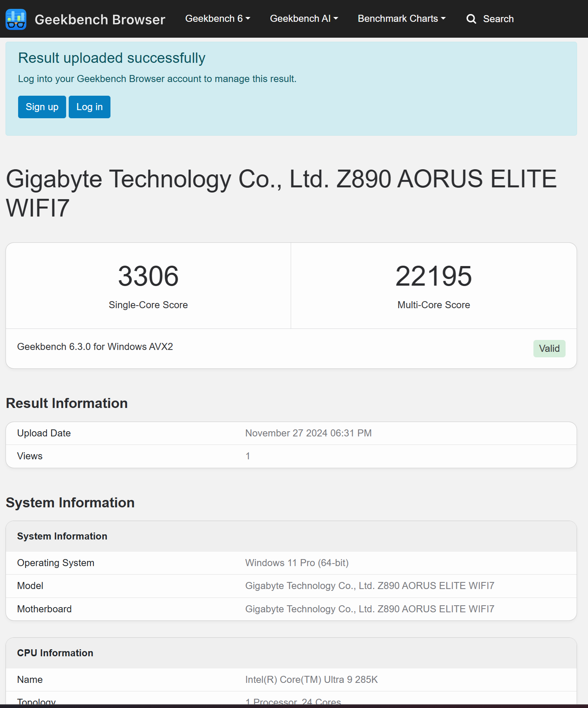Click the CPU Information table header
Viewport: 588px width, 708px height.
[x=55, y=653]
